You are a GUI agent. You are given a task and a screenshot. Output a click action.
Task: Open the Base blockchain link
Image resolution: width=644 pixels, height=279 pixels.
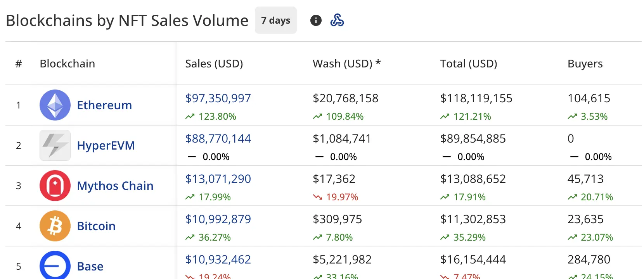(90, 266)
